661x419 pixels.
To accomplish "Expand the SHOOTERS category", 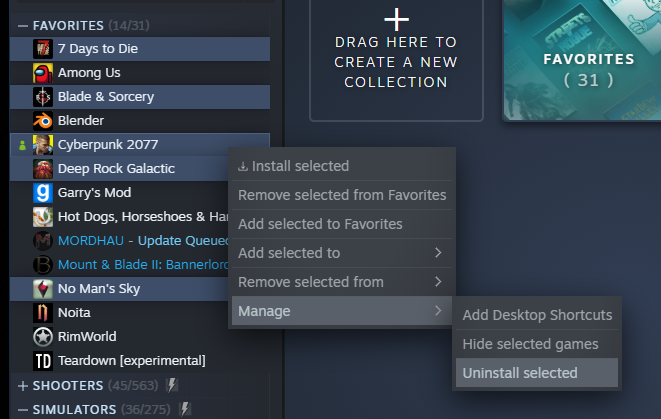I will click(x=23, y=386).
